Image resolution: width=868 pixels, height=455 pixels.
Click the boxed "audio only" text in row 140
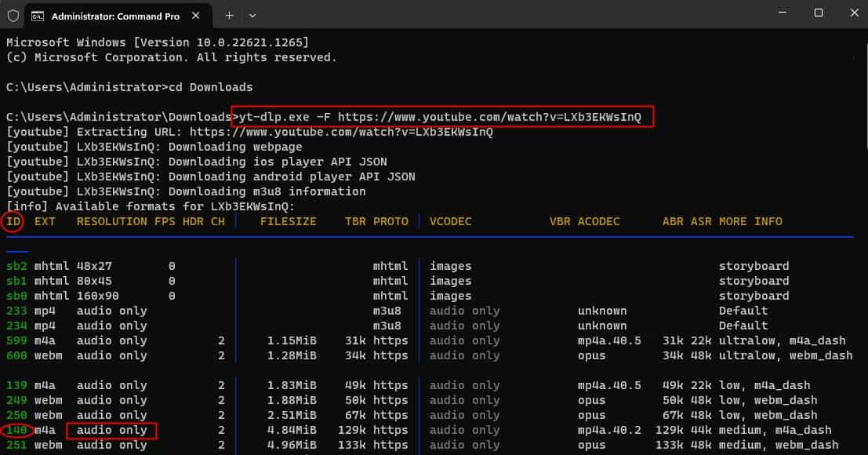[x=111, y=430]
